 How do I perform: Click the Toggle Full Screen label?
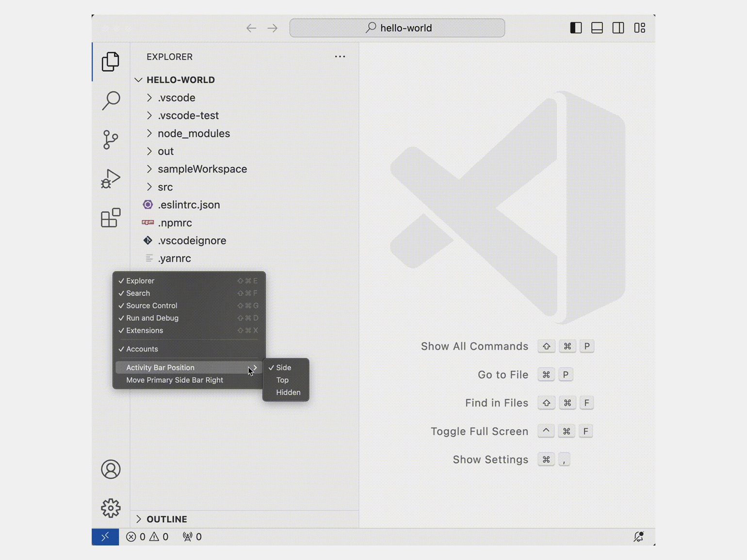coord(479,432)
